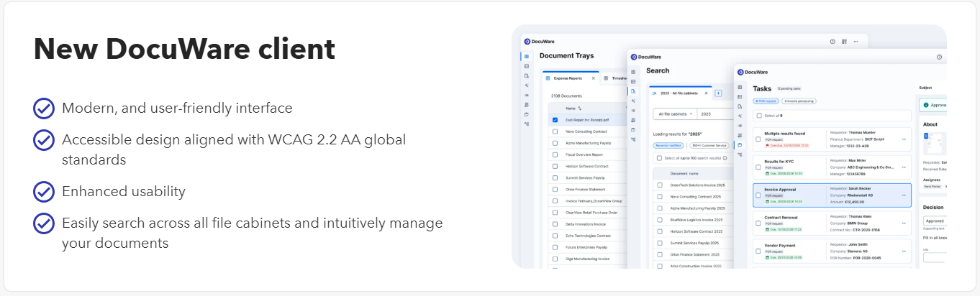Open the Approved decision dropdown

(935, 221)
